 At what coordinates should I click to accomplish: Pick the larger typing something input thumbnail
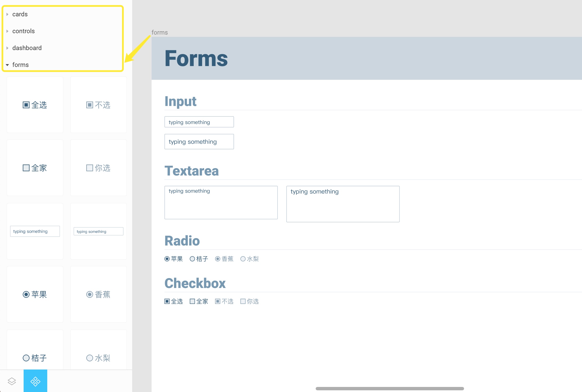coord(35,231)
